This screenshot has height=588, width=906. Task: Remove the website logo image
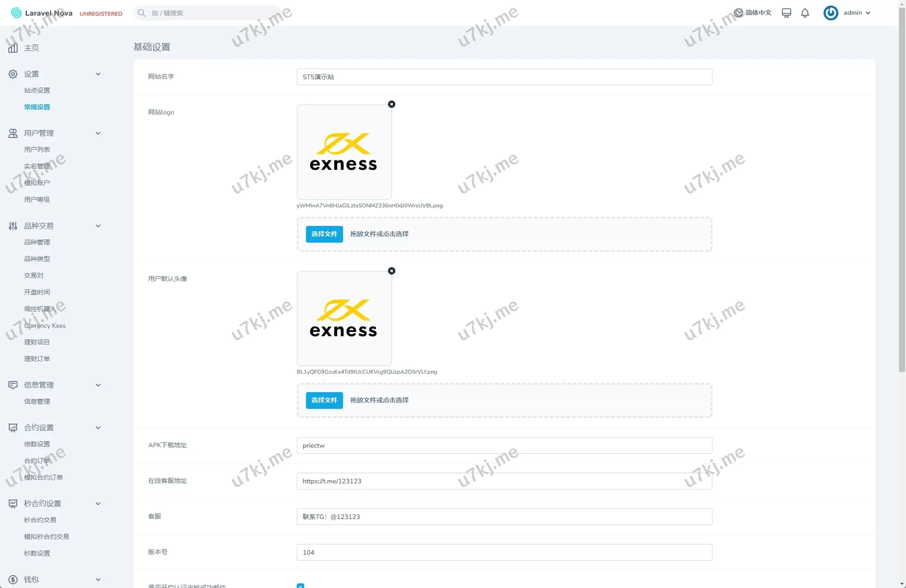[x=392, y=104]
